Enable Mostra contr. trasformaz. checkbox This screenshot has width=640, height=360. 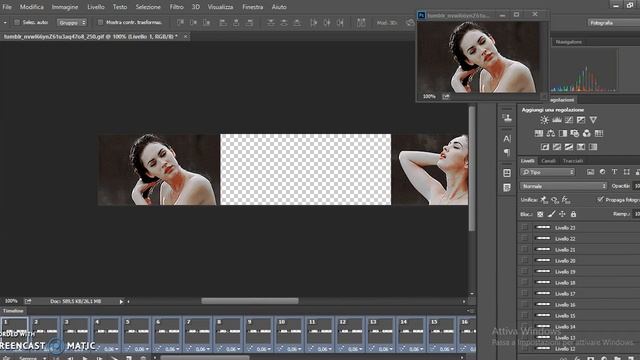coord(100,22)
